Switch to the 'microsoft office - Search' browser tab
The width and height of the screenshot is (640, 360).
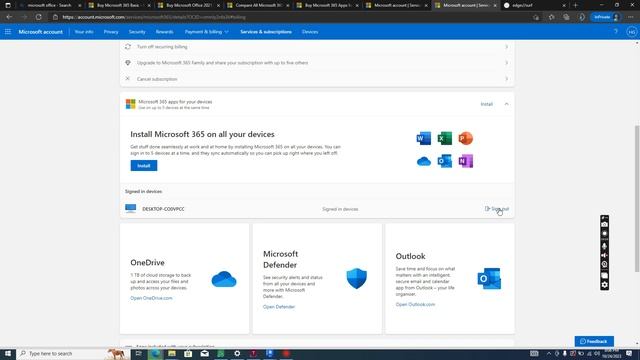click(x=49, y=5)
